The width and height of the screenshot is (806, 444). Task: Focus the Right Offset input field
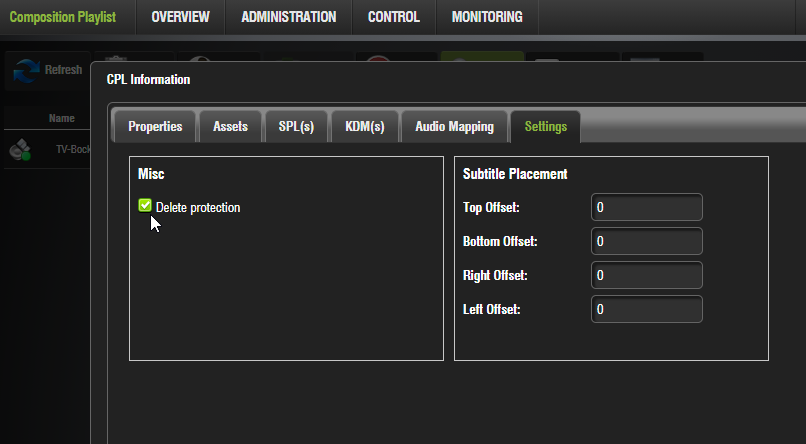[x=647, y=275]
